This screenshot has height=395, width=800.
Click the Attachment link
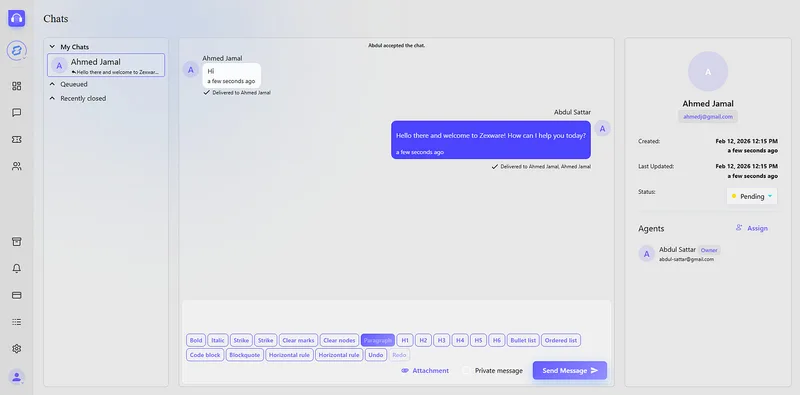click(x=426, y=371)
